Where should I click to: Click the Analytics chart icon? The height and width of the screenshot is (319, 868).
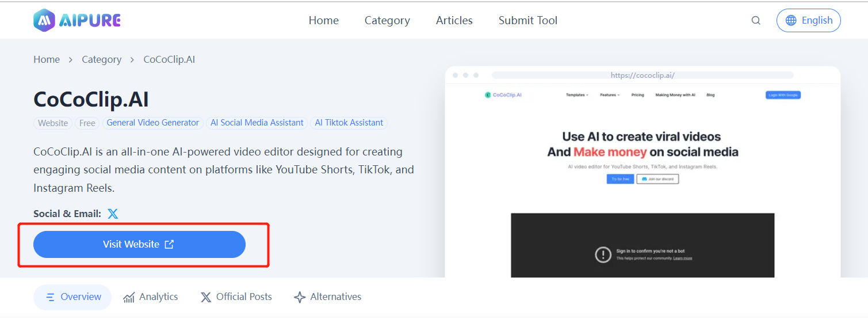point(129,297)
